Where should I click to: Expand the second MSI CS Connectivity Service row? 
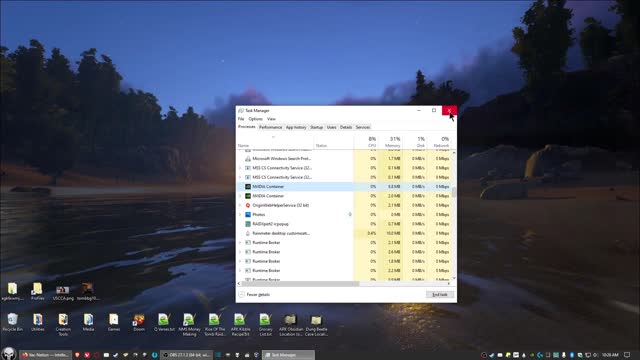[240, 178]
